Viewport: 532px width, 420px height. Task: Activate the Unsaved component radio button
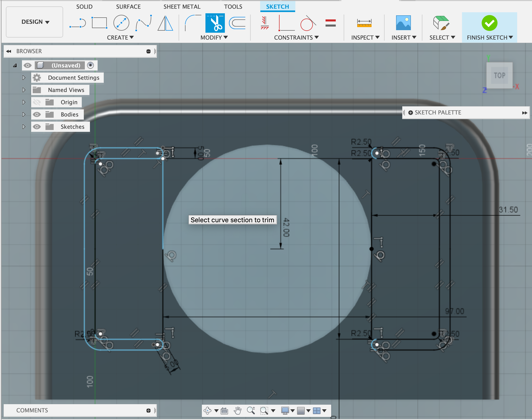point(90,65)
